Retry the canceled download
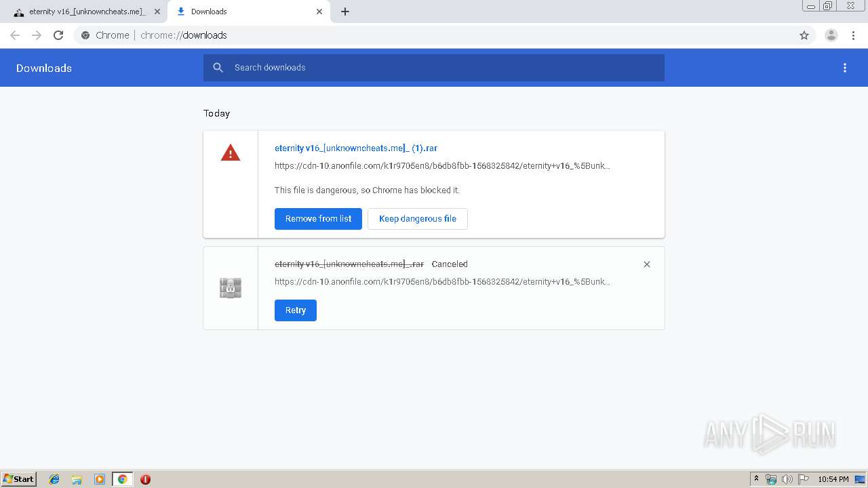This screenshot has width=868, height=488. [x=296, y=310]
